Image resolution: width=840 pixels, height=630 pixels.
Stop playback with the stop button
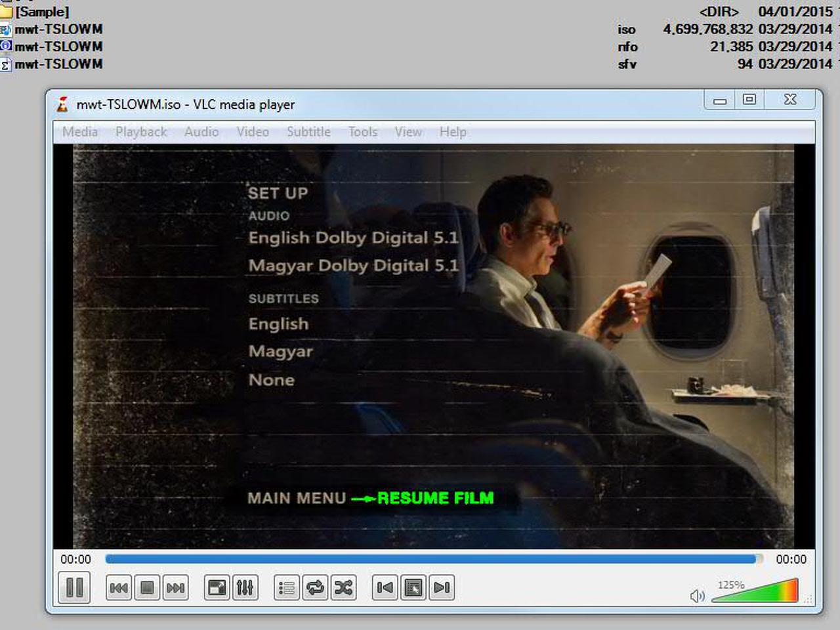coord(147,587)
